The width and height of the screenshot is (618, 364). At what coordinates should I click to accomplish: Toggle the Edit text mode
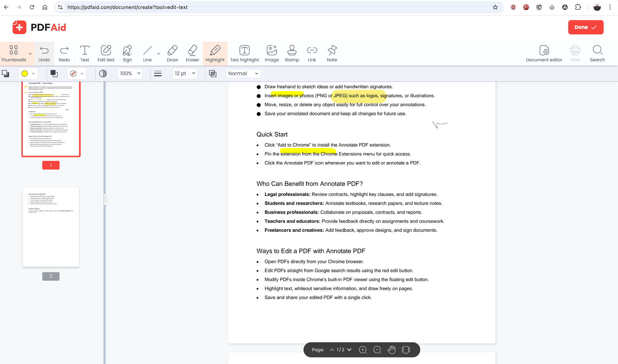pos(106,53)
